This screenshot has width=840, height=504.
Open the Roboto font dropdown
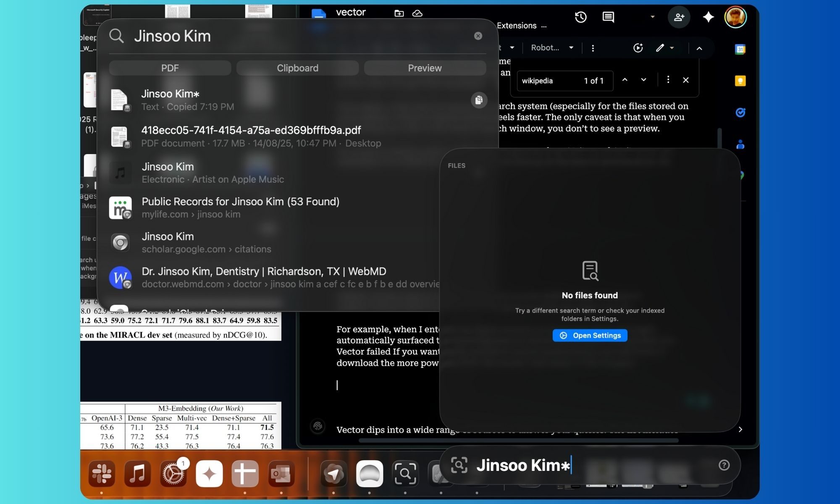point(551,47)
